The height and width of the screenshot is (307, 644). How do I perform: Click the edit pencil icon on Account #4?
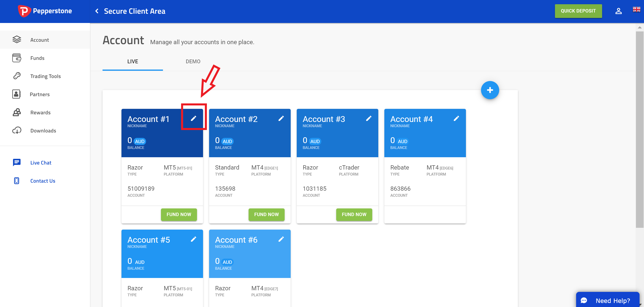pos(456,119)
